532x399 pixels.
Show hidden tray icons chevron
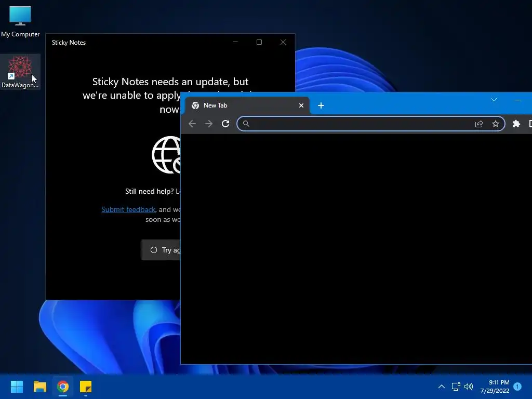tap(442, 387)
